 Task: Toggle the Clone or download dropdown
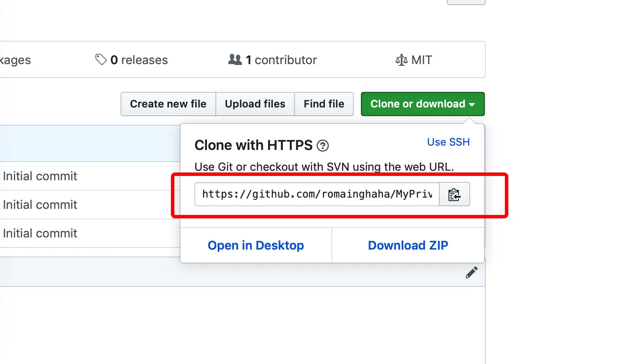tap(422, 104)
